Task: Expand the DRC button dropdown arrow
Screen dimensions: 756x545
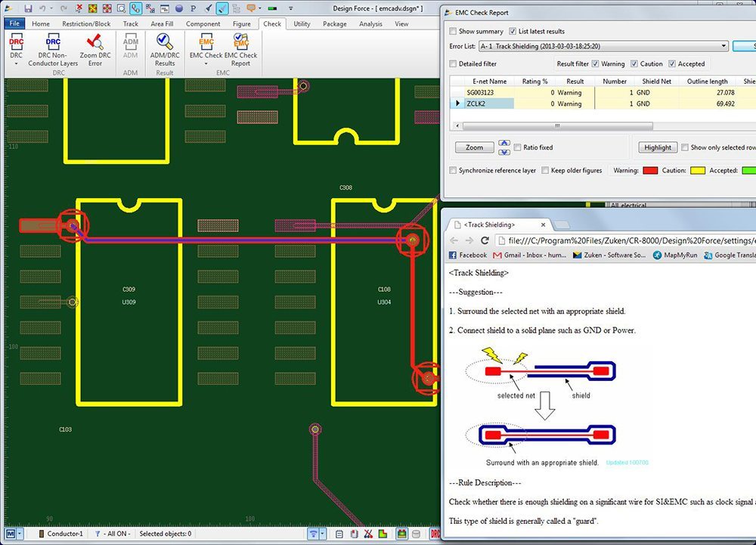Action: [x=16, y=64]
